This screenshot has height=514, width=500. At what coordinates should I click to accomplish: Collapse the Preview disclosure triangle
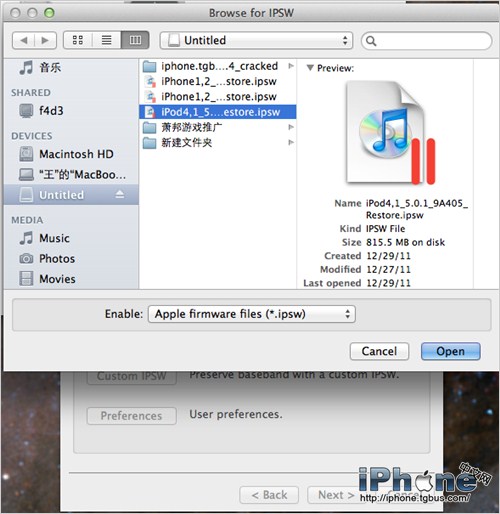tap(310, 68)
